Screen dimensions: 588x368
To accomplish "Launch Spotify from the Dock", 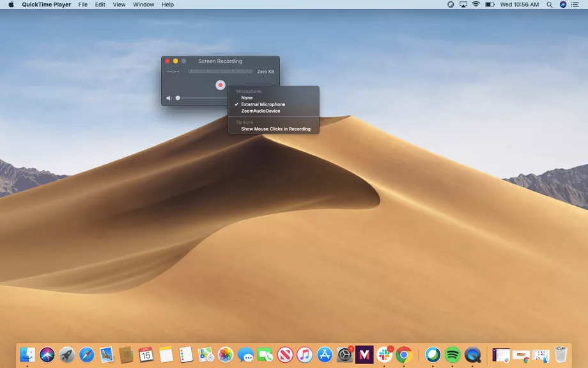I will 453,354.
